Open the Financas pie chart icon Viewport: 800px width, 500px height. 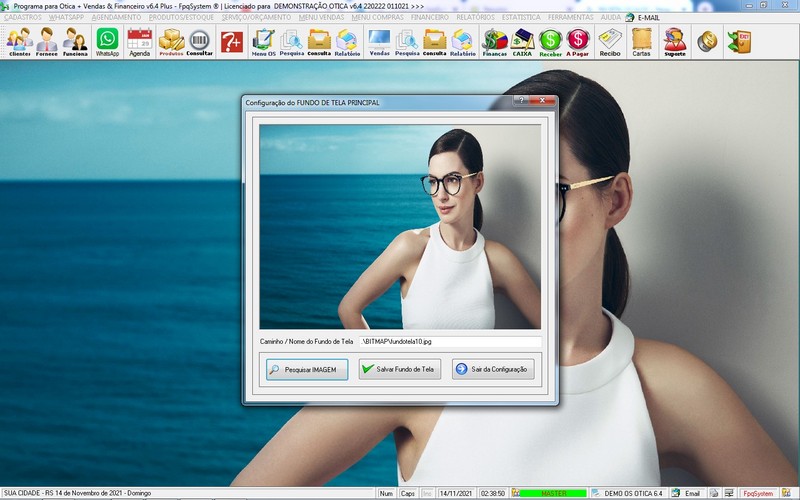point(495,42)
